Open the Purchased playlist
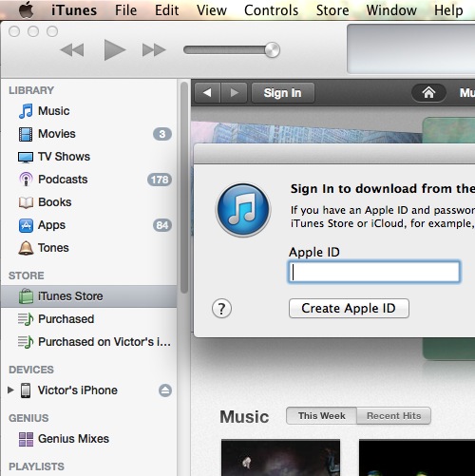Viewport: 475px width, 476px height. (88, 319)
